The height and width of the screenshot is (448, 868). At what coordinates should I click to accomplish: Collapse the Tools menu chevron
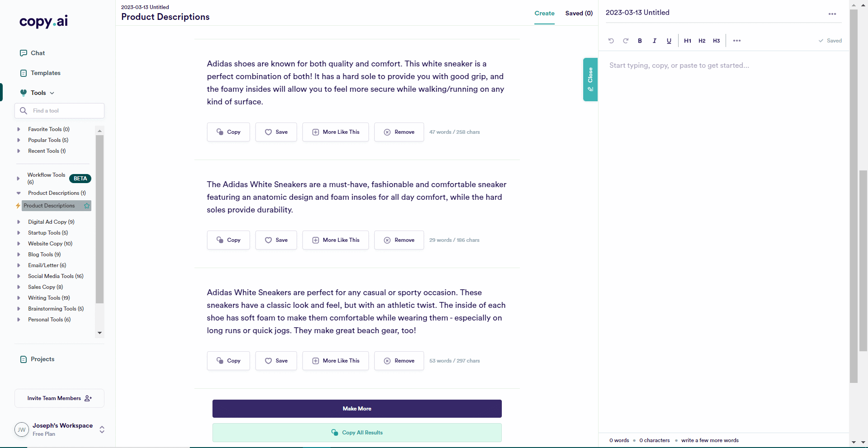[x=52, y=93]
